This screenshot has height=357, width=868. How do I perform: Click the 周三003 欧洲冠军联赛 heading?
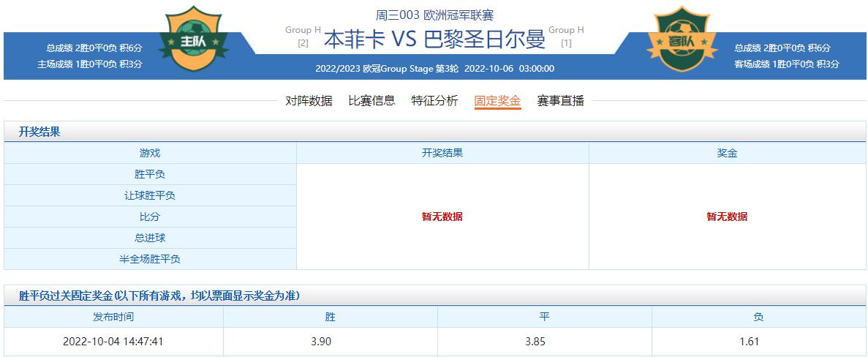pos(434,15)
